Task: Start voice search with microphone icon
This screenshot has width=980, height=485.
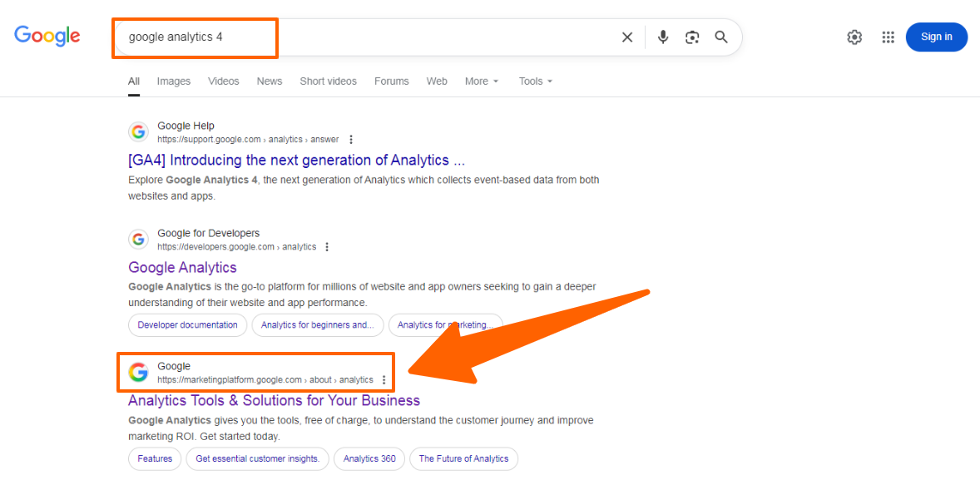Action: pyautogui.click(x=663, y=37)
